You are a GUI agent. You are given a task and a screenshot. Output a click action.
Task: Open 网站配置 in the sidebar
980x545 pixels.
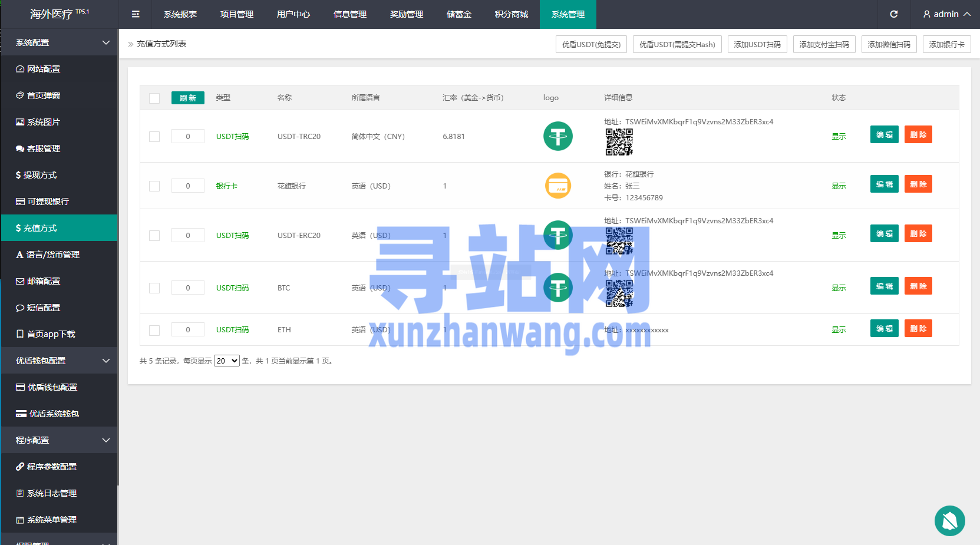click(x=59, y=69)
